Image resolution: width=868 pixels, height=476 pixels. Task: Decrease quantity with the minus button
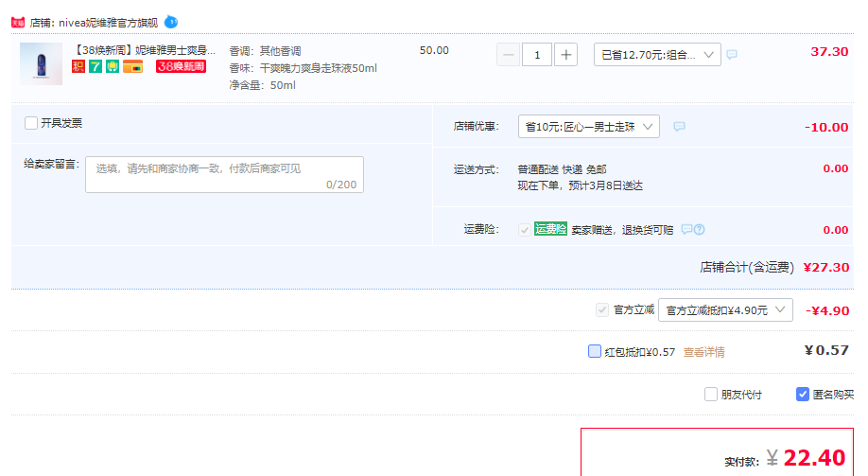coord(508,54)
